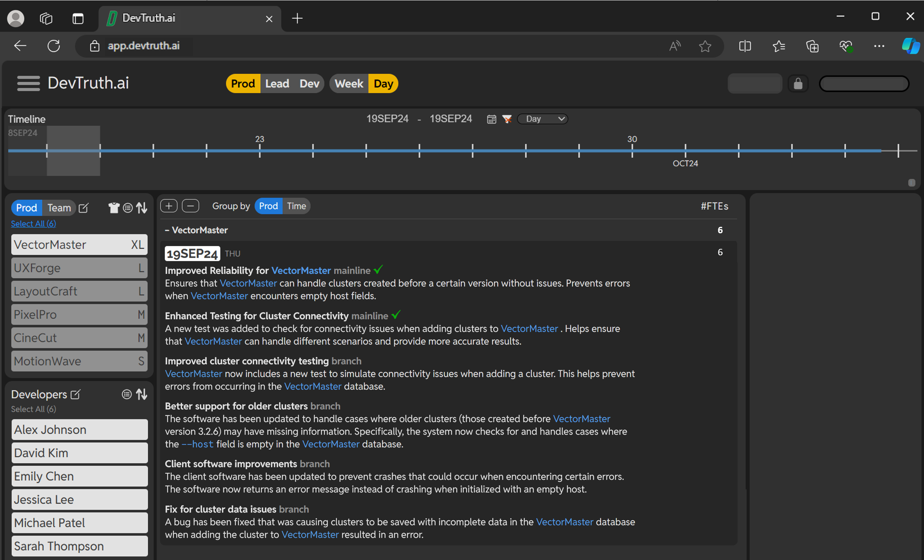Select developer Alex Johnson

click(x=79, y=430)
